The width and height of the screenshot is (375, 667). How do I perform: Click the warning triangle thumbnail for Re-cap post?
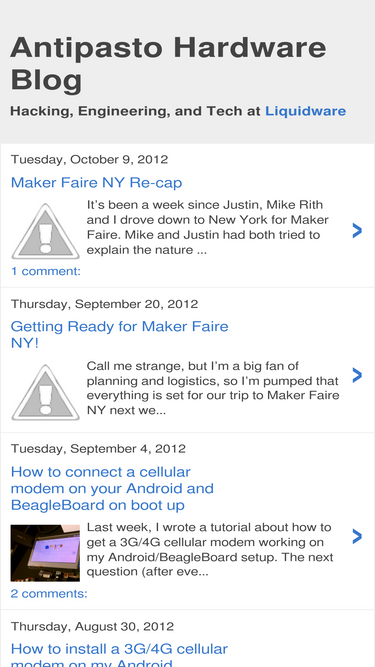[45, 231]
